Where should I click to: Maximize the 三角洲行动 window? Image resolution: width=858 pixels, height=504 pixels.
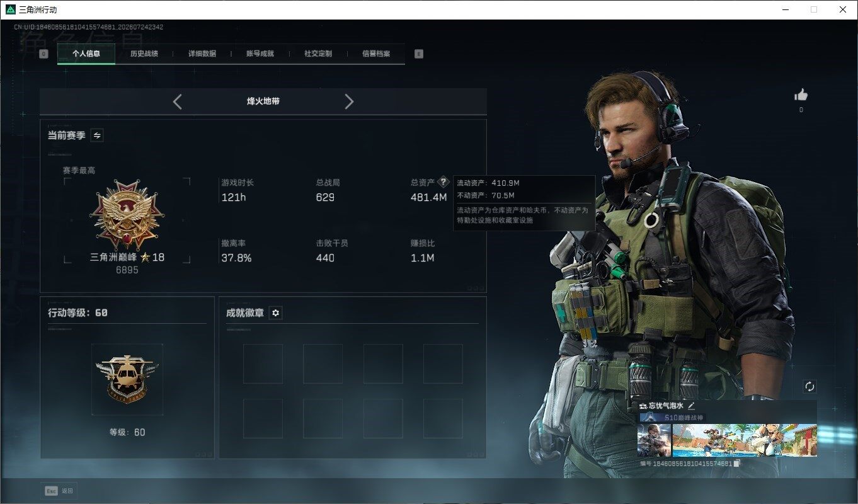[814, 9]
